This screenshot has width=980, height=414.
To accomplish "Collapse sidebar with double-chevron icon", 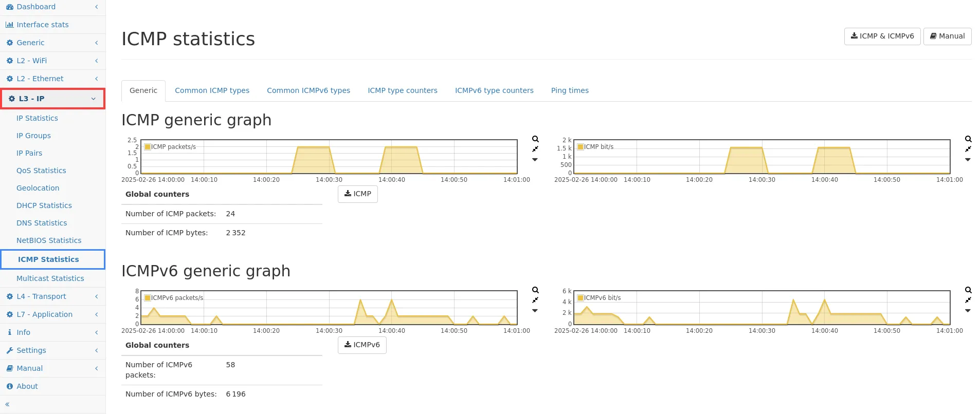I will (x=8, y=405).
